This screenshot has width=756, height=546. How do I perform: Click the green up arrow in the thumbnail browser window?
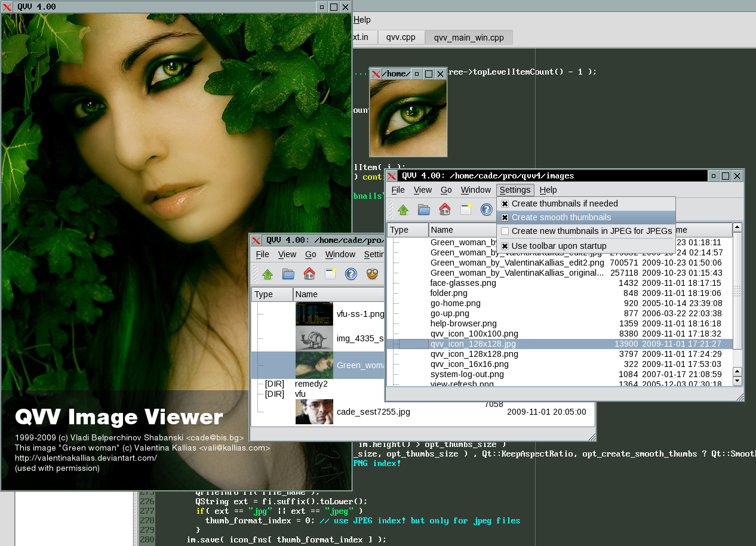tap(268, 274)
